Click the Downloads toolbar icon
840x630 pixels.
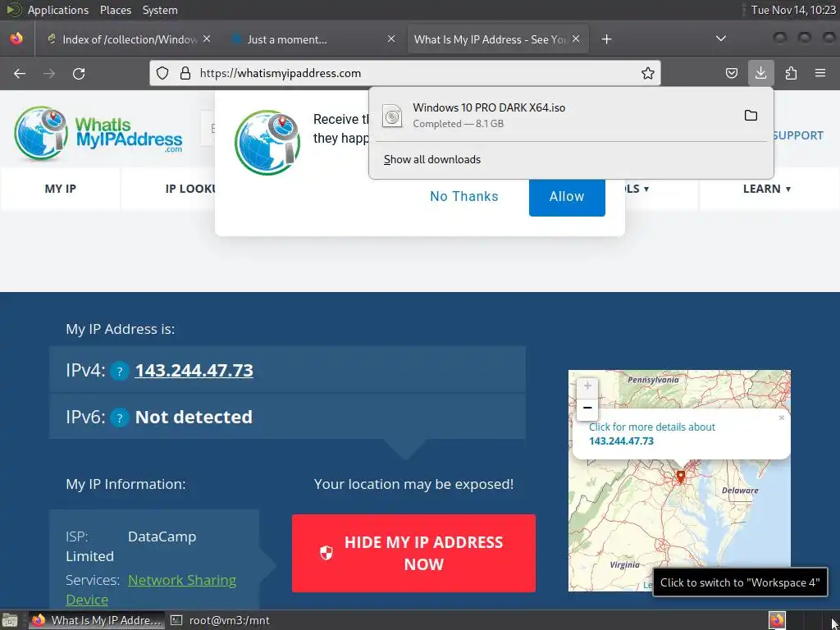(760, 73)
